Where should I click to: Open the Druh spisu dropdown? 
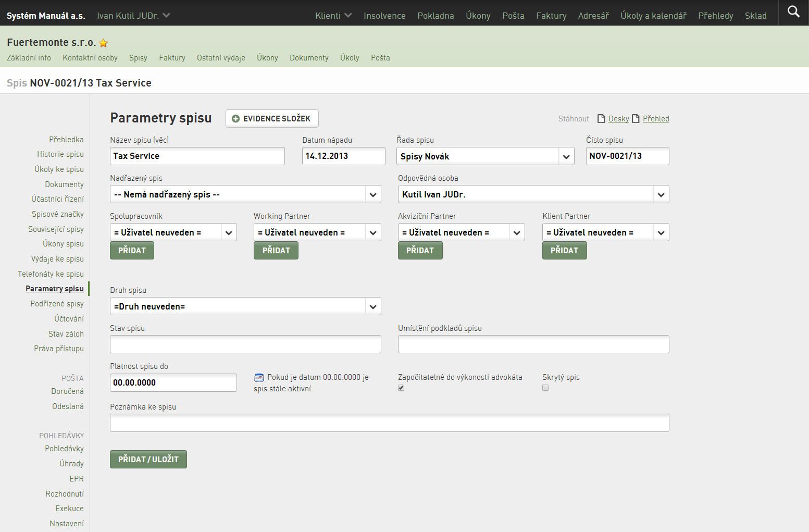point(245,306)
